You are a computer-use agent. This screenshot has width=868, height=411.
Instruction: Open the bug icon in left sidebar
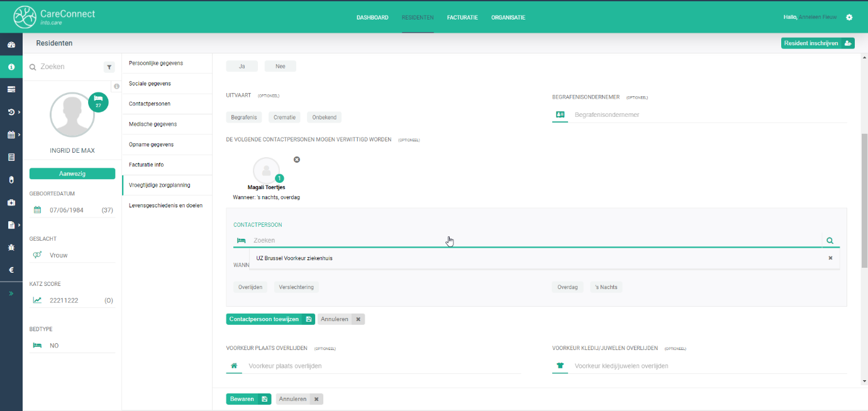tap(11, 248)
